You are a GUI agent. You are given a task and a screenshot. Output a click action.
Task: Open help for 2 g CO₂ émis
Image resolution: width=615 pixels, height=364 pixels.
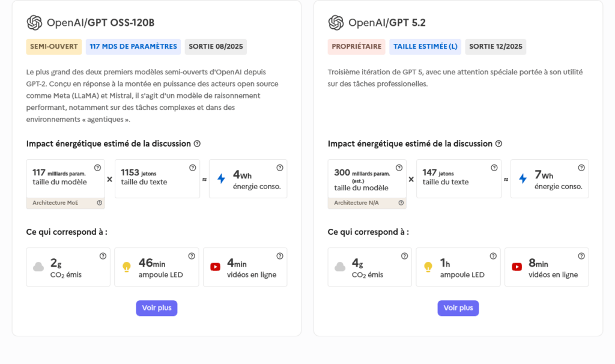click(103, 256)
